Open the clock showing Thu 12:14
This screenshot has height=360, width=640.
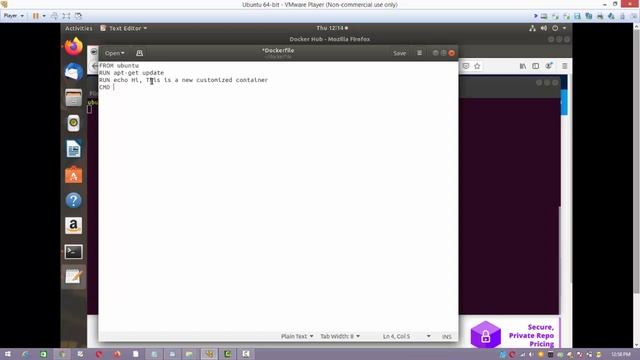[332, 28]
